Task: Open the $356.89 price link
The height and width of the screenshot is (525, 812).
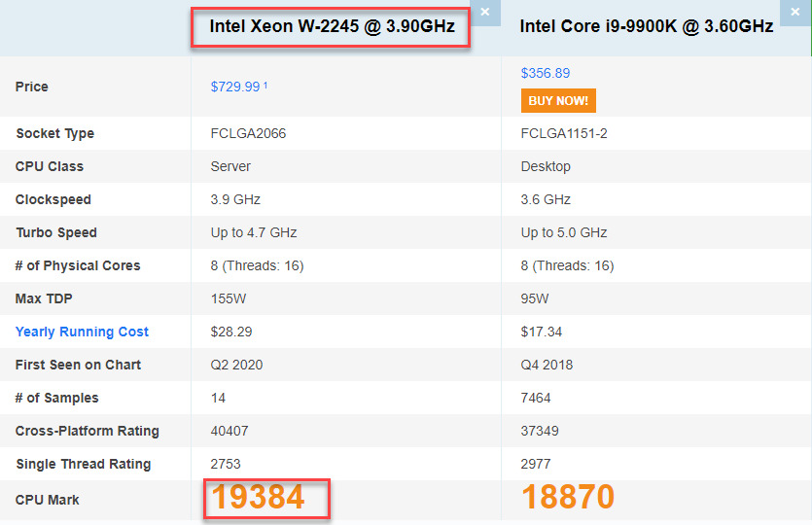Action: (x=546, y=73)
